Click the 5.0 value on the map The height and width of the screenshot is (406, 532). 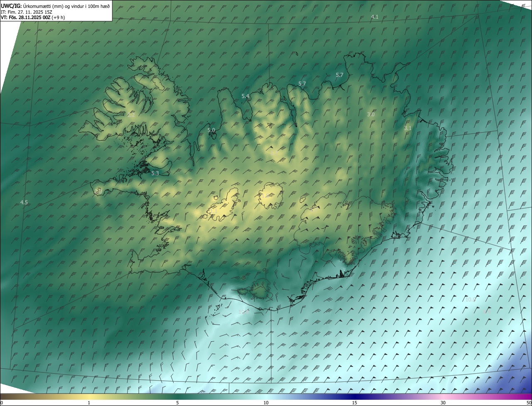pos(211,130)
